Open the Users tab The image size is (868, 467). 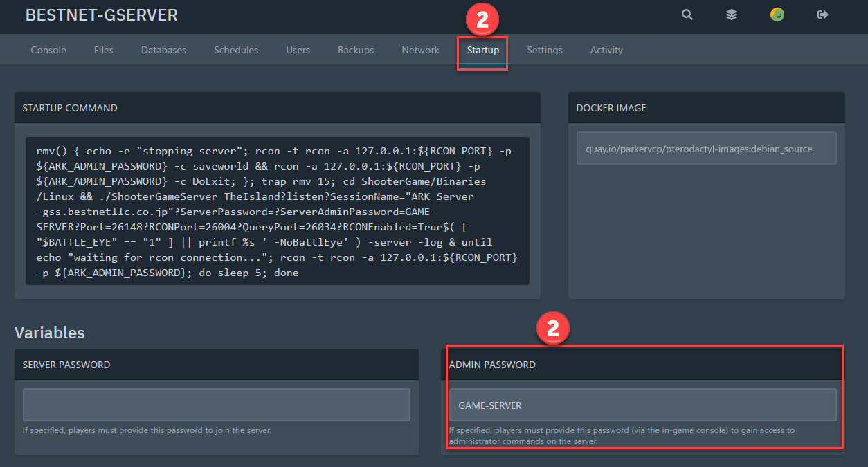[298, 50]
